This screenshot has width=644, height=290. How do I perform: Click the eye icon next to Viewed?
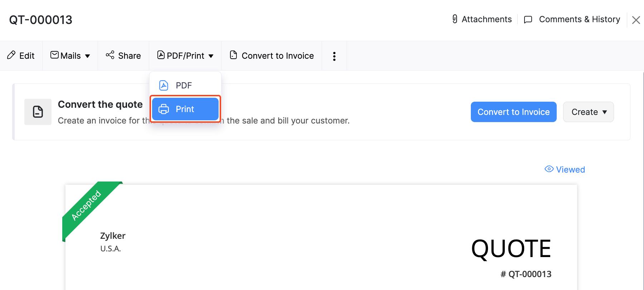point(549,169)
